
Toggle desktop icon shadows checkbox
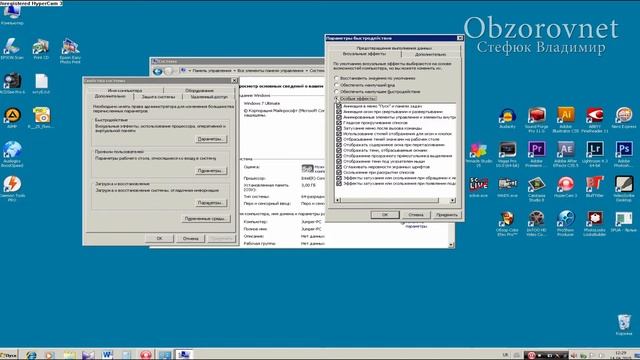[x=339, y=139]
